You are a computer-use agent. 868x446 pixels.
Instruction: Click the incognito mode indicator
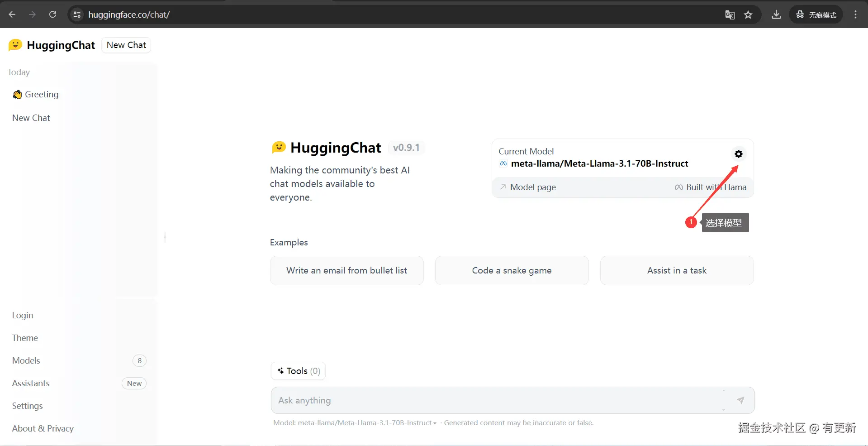point(816,14)
